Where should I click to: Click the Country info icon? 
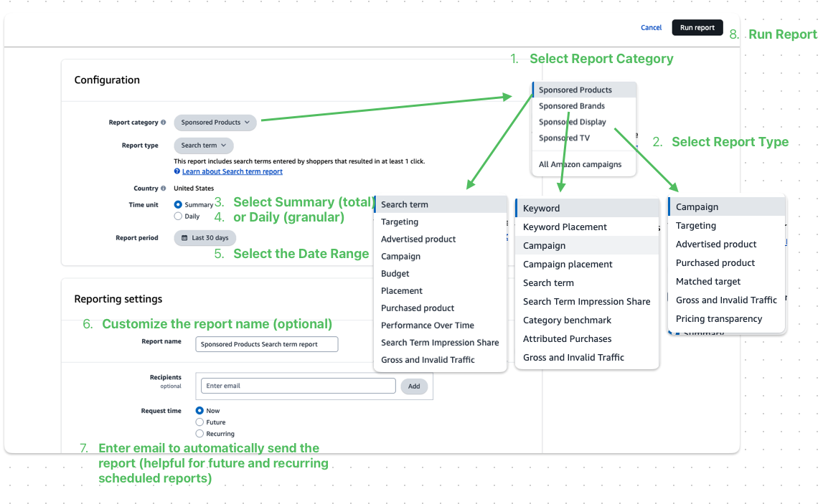click(x=163, y=189)
